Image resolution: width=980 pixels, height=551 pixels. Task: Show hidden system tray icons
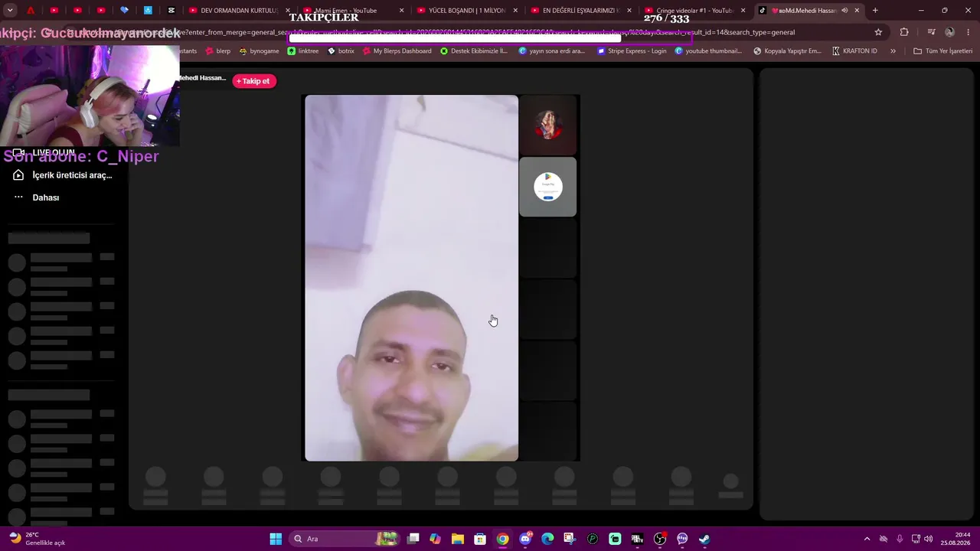click(867, 539)
